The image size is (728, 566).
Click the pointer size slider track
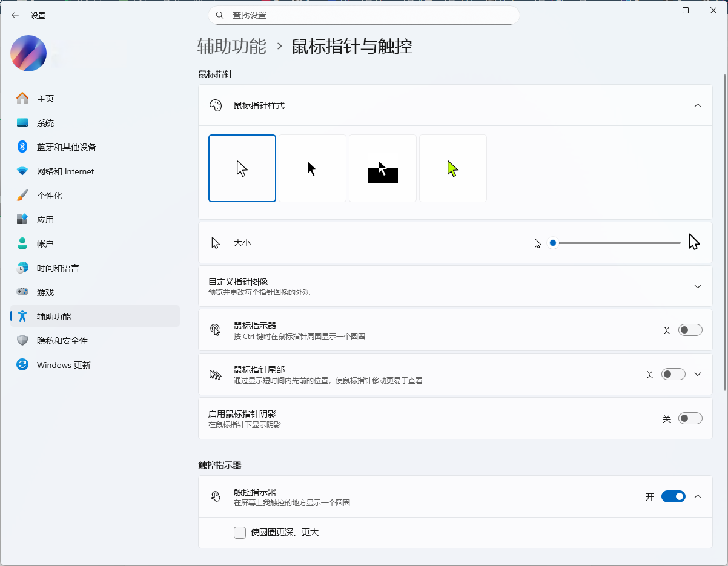[x=618, y=243]
